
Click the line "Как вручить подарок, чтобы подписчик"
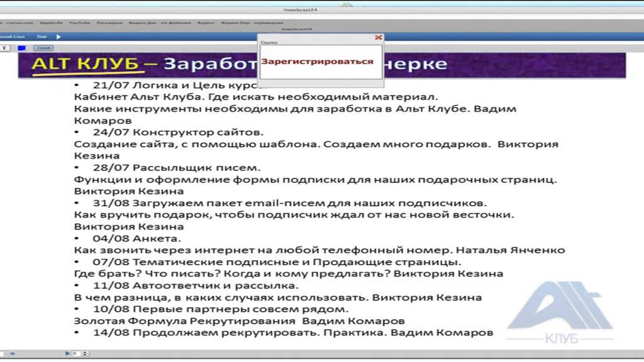coord(294,215)
